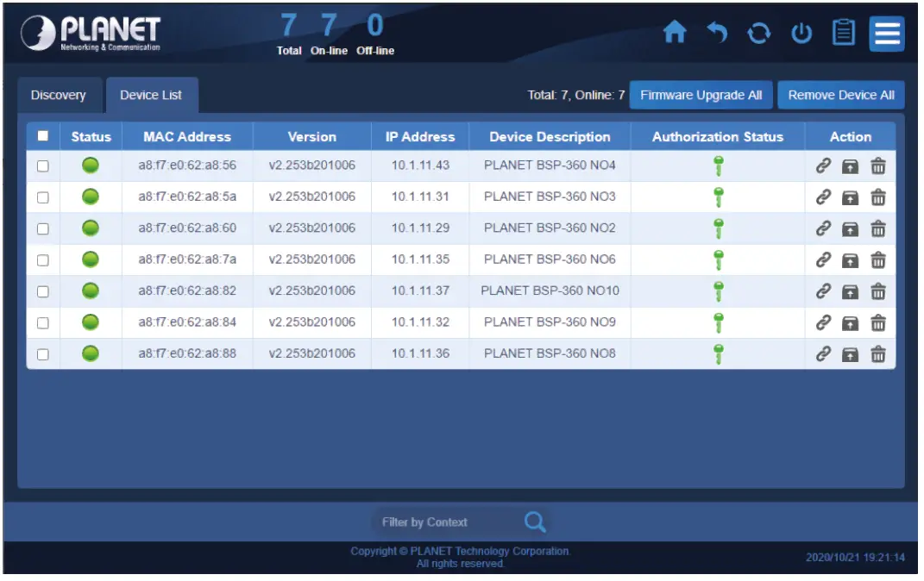Click firmware upgrade icon for PLANET BSP-360 NO6
The width and height of the screenshot is (924, 581).
850,259
